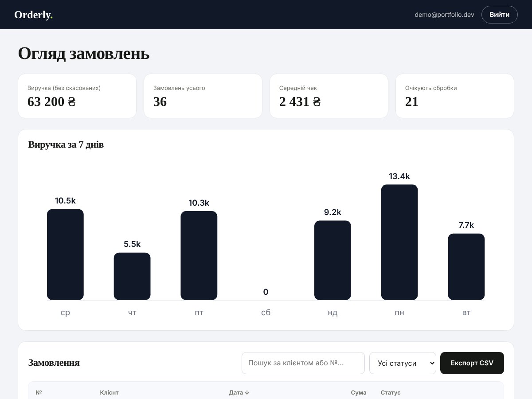This screenshot has height=399, width=532.
Task: Open the Усі статуси status filter dropdown
Action: click(x=403, y=363)
